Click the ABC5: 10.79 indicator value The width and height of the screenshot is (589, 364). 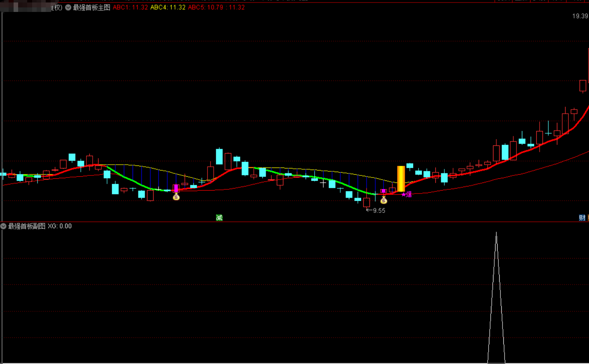click(x=206, y=7)
